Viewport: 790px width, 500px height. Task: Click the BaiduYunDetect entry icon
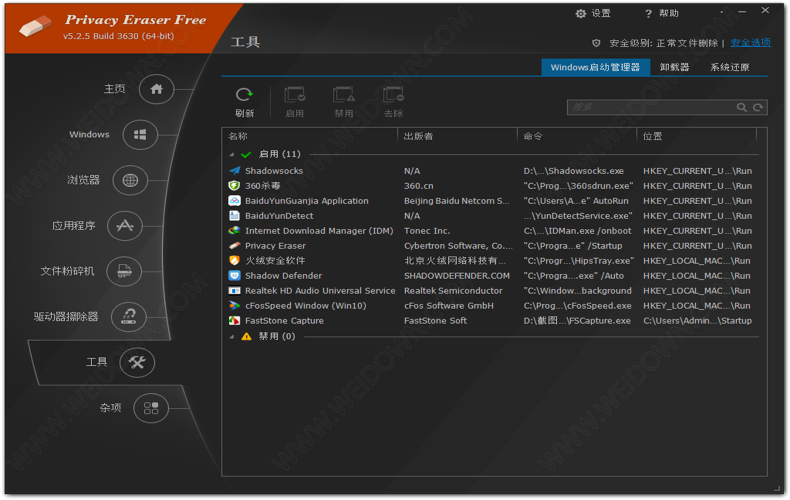click(x=234, y=216)
